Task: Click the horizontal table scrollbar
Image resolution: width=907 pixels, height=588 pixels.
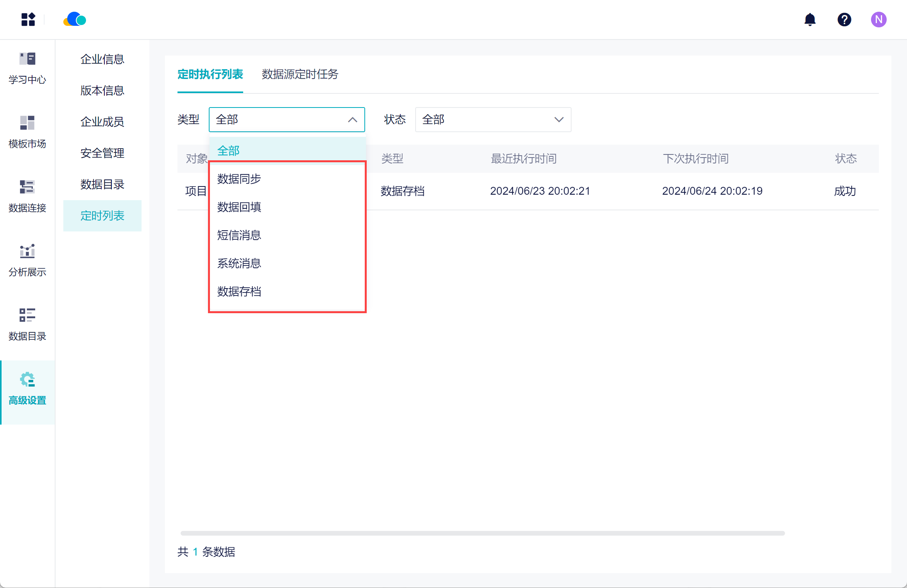Action: (482, 533)
